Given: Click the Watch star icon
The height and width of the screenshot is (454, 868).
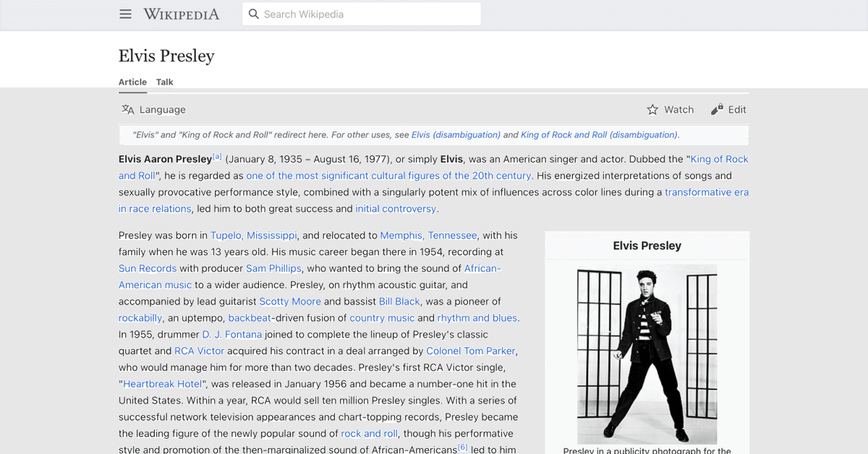Looking at the screenshot, I should [x=652, y=110].
